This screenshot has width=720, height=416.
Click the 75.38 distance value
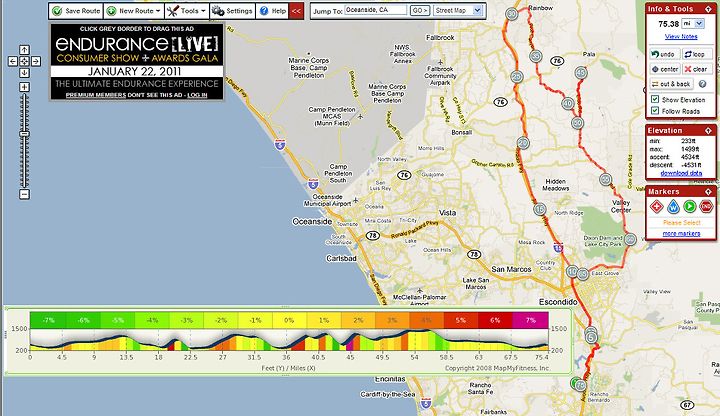pos(669,23)
